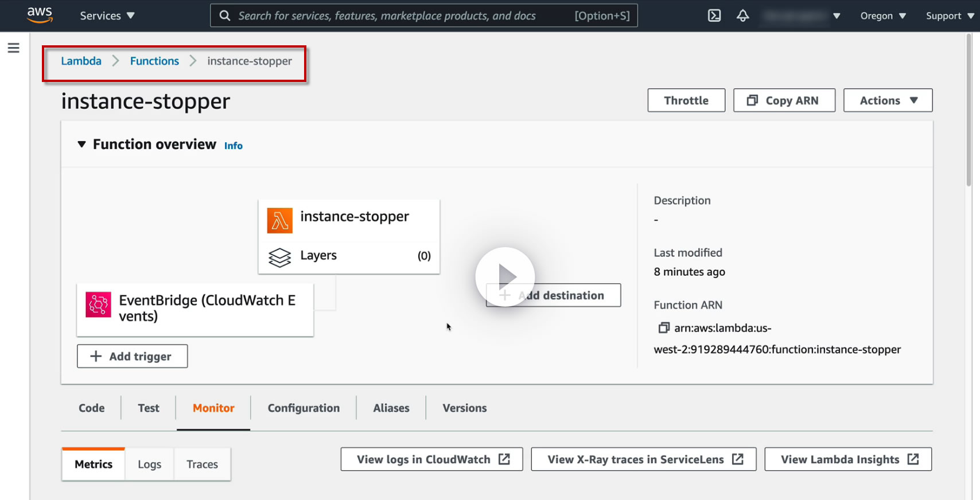Click the AWS search input field
The image size is (980, 500).
[424, 15]
